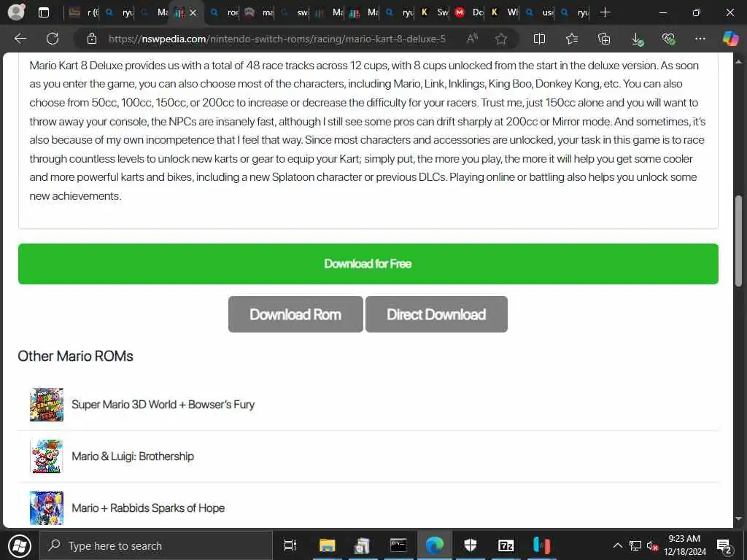Go back to the previous page
Viewport: 747px width, 560px height.
(20, 39)
